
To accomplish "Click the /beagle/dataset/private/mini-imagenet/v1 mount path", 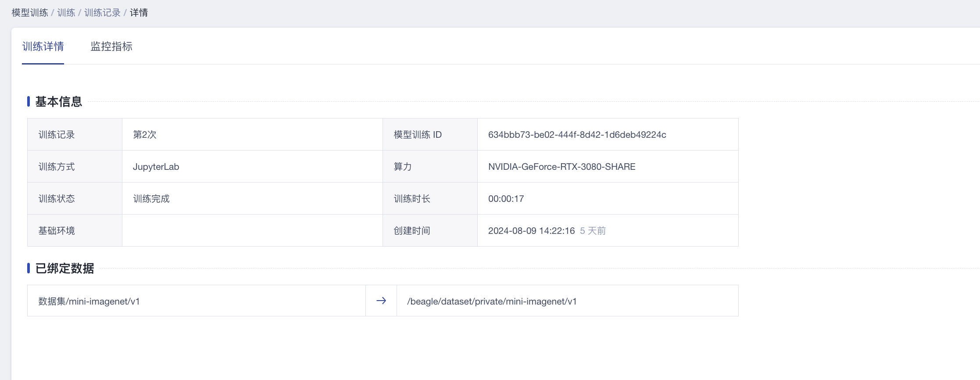I will tap(492, 301).
